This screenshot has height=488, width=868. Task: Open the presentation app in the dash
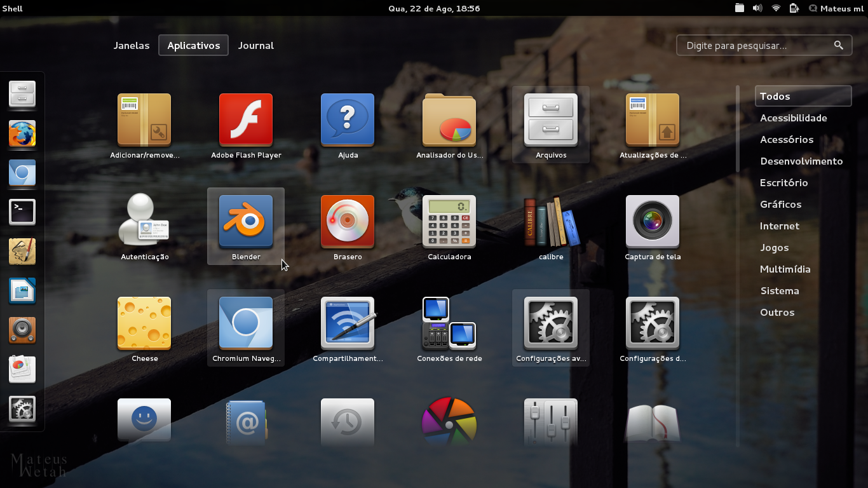tap(22, 370)
